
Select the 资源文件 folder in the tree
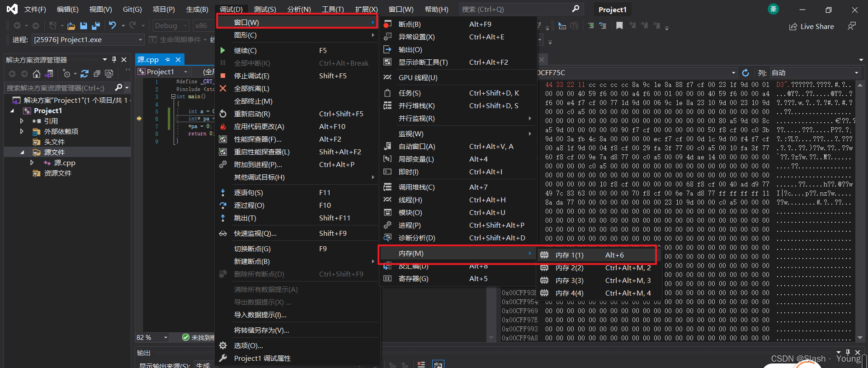coord(57,173)
